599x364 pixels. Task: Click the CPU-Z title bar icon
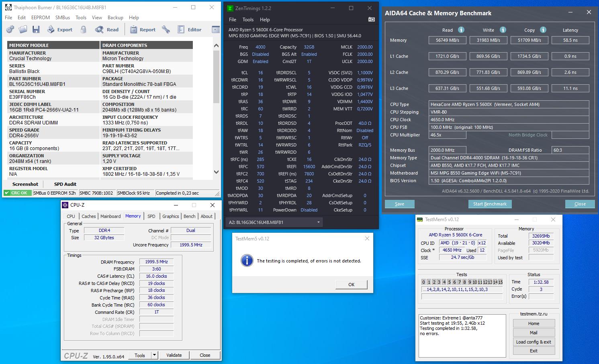65,205
